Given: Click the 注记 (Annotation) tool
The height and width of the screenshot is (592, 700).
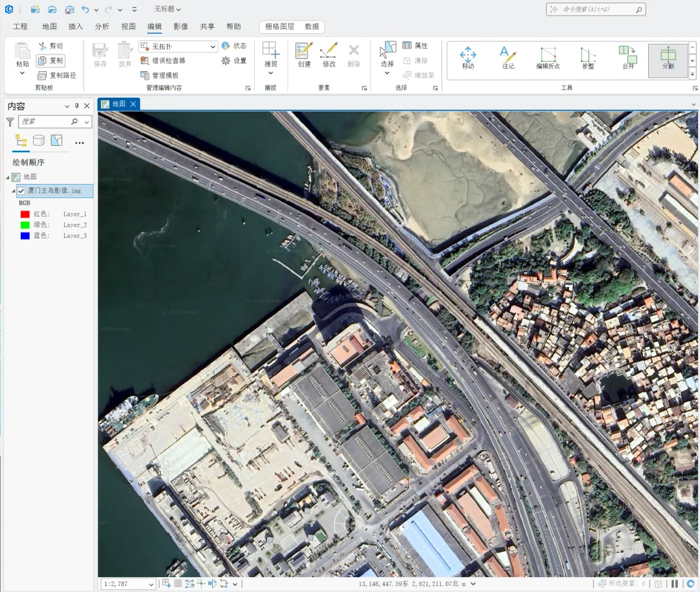Looking at the screenshot, I should pyautogui.click(x=508, y=57).
